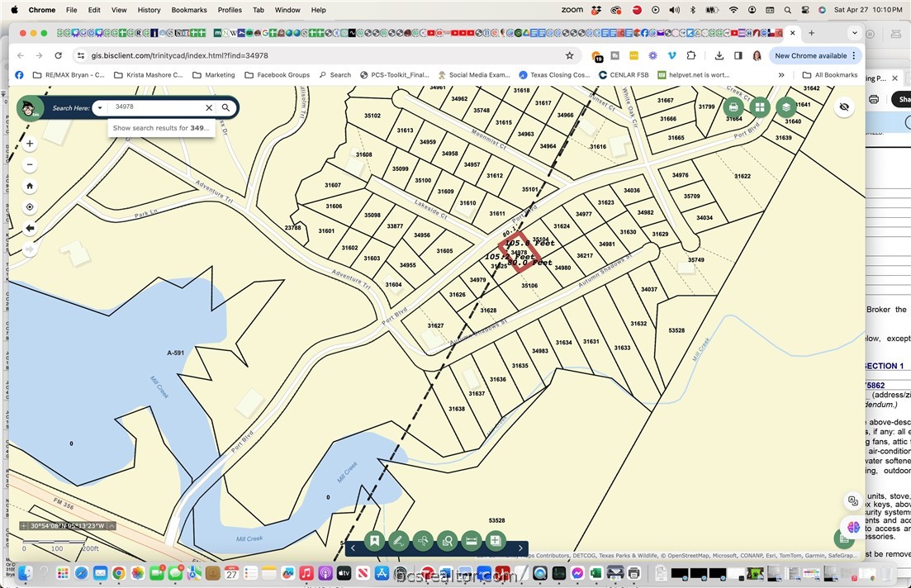Open the Bookmark tool in bottom toolbar
The width and height of the screenshot is (911, 588).
coord(374,541)
